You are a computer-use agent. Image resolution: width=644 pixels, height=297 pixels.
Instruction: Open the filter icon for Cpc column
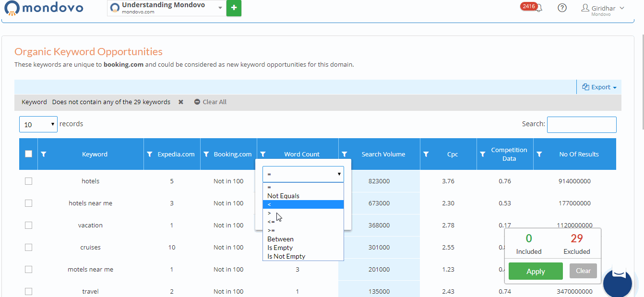426,154
